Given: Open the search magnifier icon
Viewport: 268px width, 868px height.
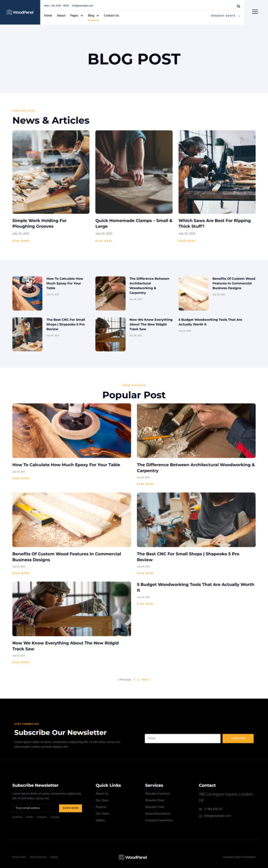Looking at the screenshot, I should [x=239, y=6].
